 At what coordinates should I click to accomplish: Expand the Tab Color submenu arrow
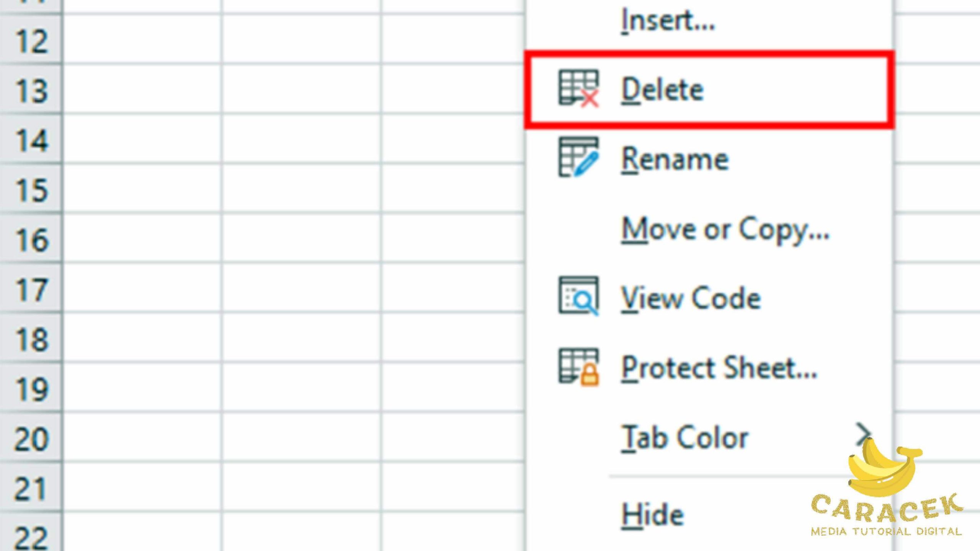(863, 434)
